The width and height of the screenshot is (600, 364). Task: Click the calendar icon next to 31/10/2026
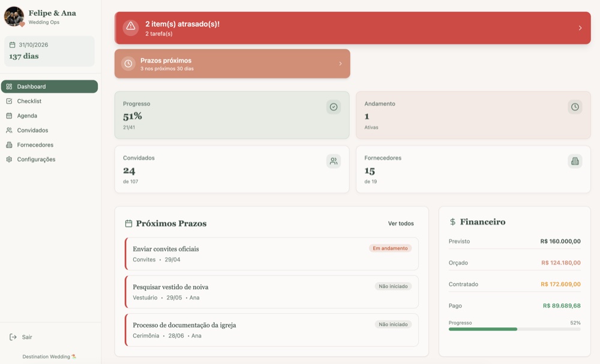click(x=12, y=45)
